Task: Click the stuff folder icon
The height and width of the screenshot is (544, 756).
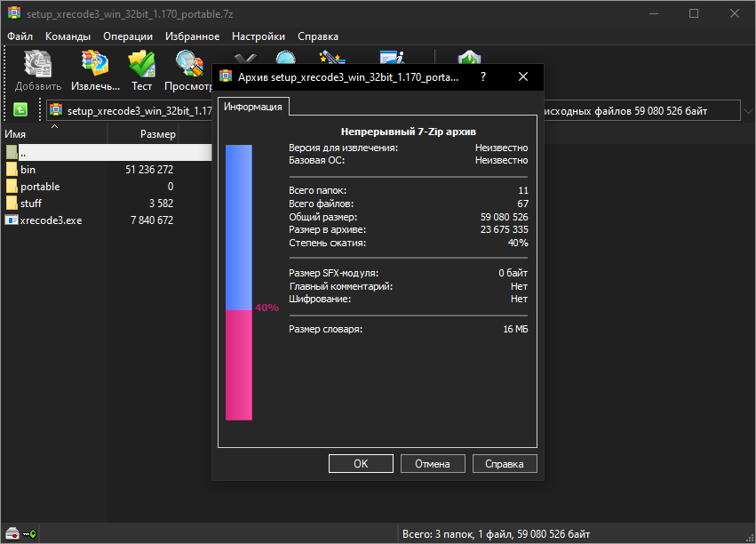Action: point(12,203)
